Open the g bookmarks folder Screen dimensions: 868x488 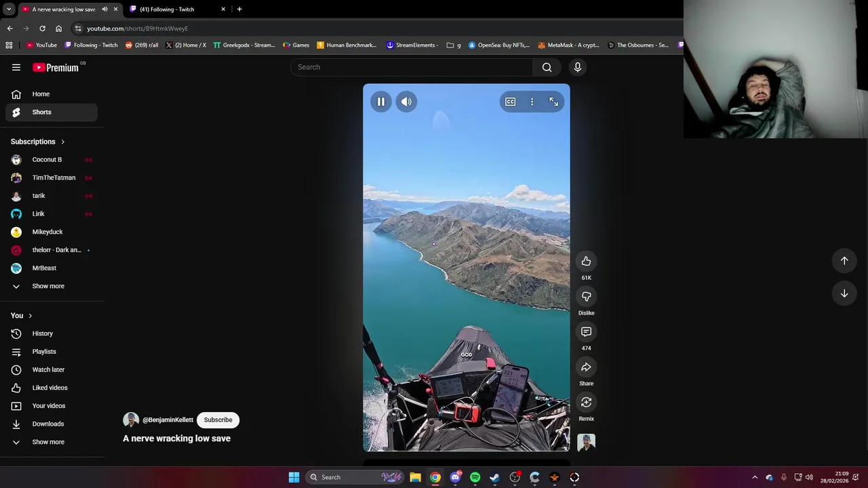tap(454, 45)
